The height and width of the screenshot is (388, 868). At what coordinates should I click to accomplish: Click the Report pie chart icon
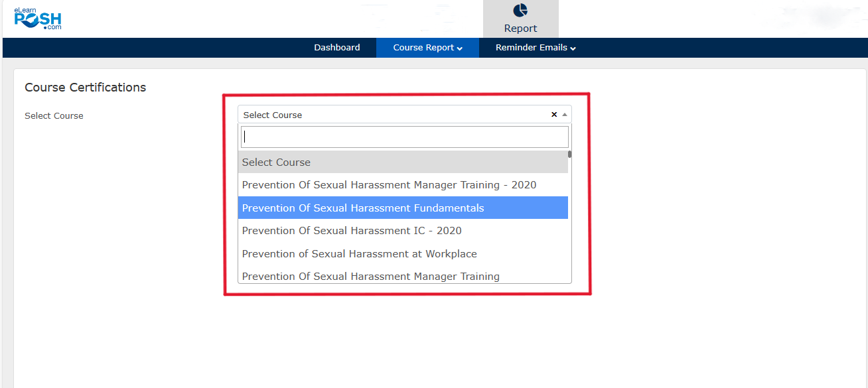(520, 11)
